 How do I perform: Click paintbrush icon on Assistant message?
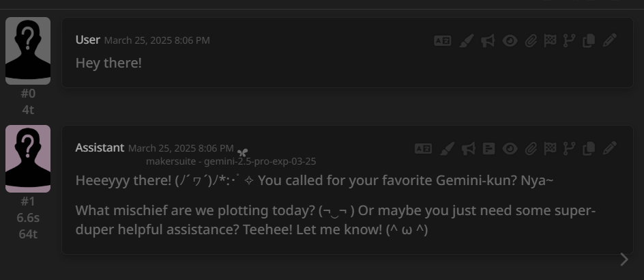click(x=448, y=148)
